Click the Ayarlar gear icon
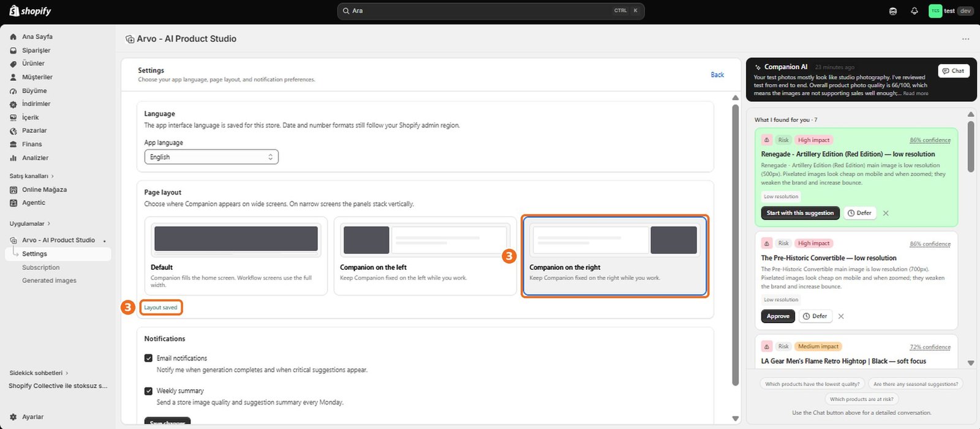This screenshot has width=980, height=429. [x=13, y=417]
